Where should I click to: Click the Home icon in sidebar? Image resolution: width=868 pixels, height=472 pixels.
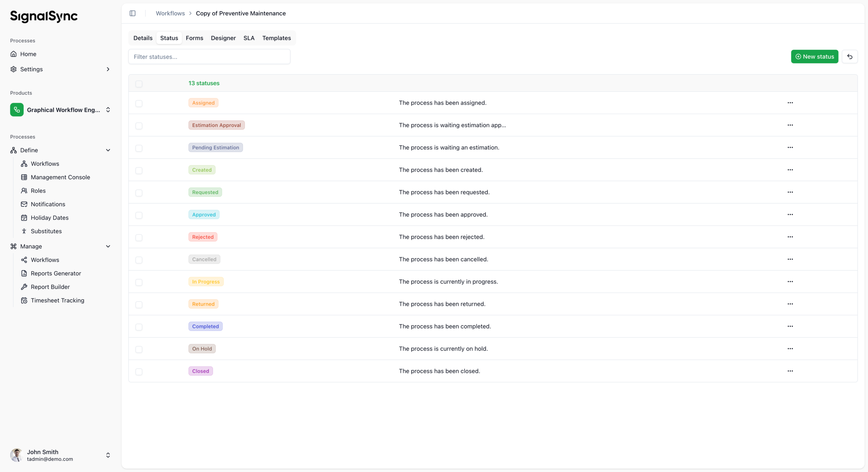point(14,54)
